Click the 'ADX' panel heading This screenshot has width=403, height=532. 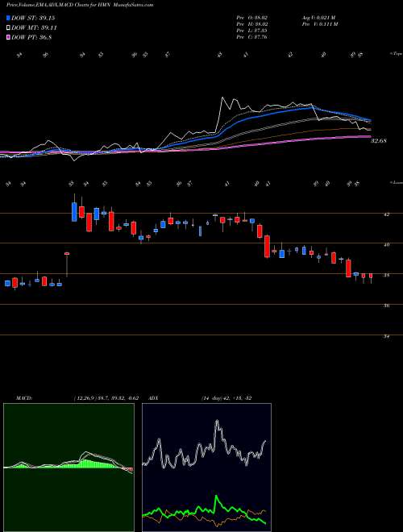pyautogui.click(x=154, y=397)
